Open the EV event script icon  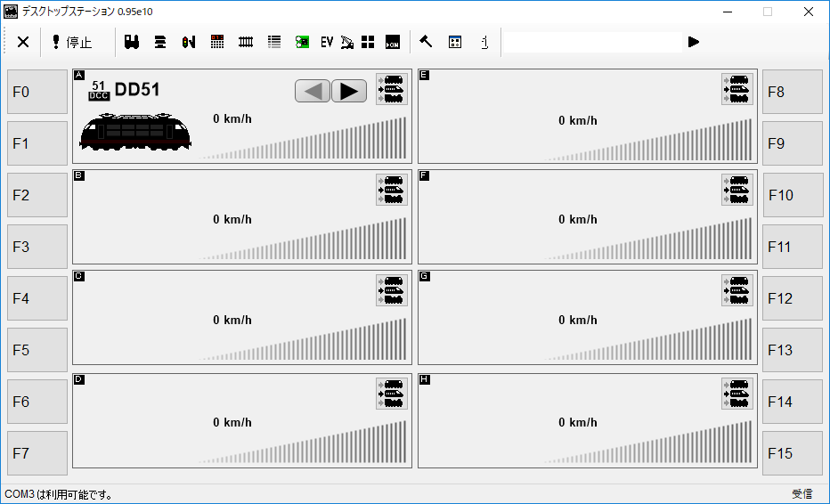(327, 42)
